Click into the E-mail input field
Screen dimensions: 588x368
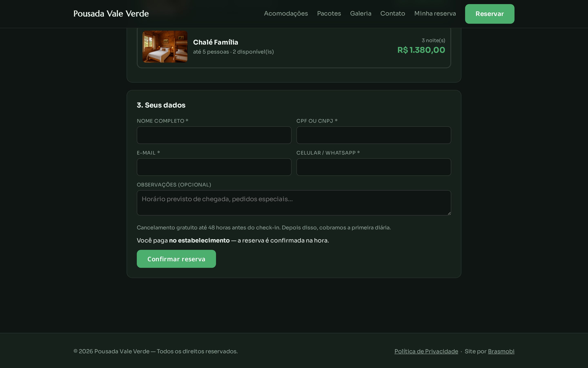214,167
